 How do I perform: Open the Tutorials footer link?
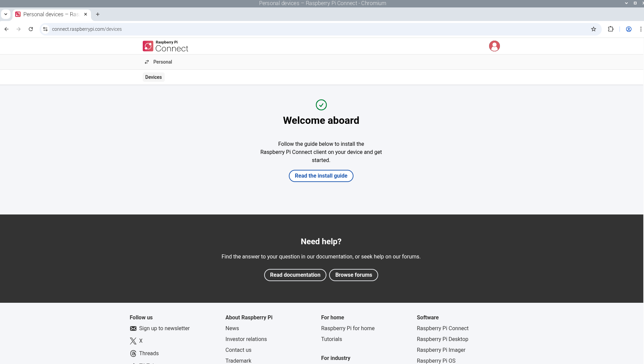331,339
